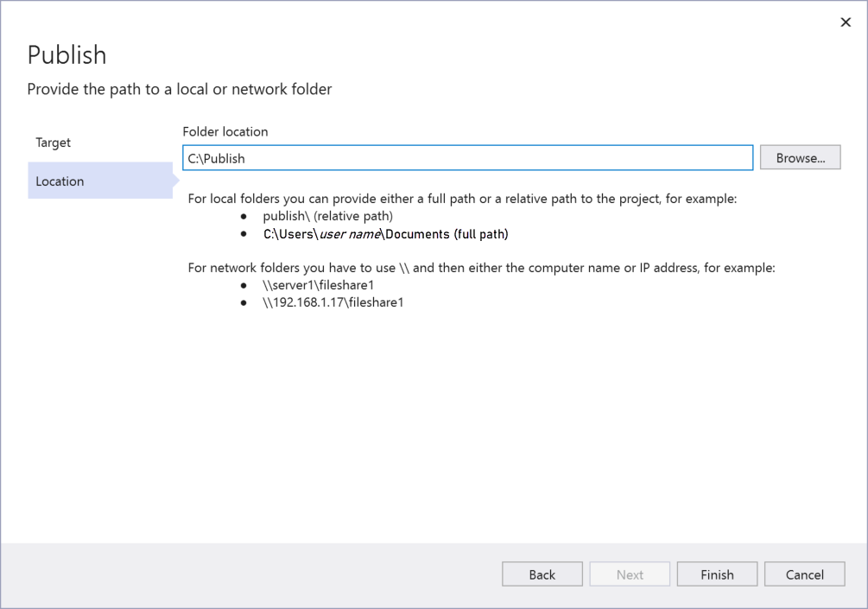
Task: Click the Location tab arrow marker
Action: click(179, 181)
